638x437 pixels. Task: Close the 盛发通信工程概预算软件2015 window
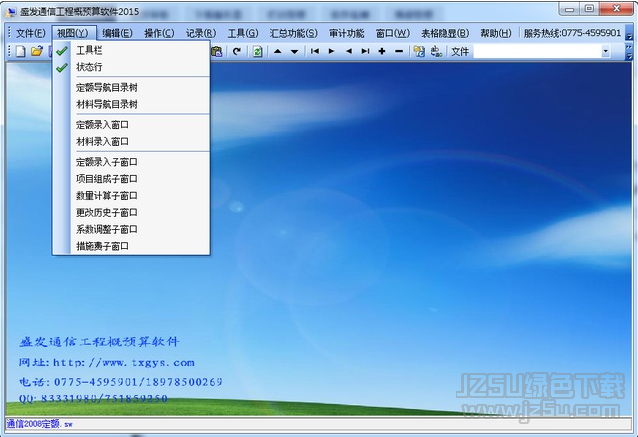616,9
